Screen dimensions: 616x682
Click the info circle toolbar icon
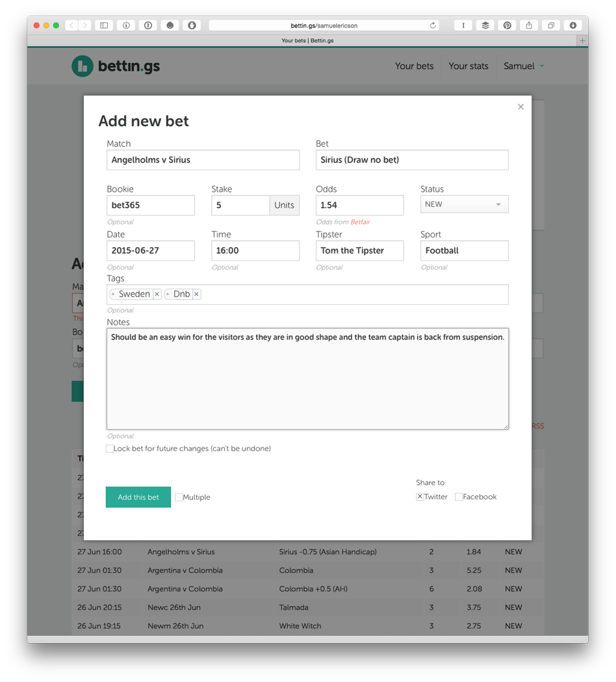tap(126, 25)
